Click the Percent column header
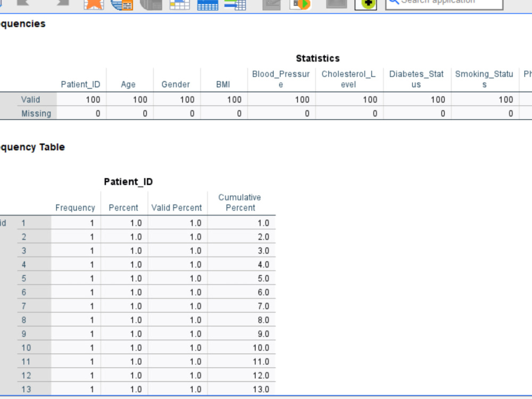This screenshot has width=532, height=399. click(123, 208)
